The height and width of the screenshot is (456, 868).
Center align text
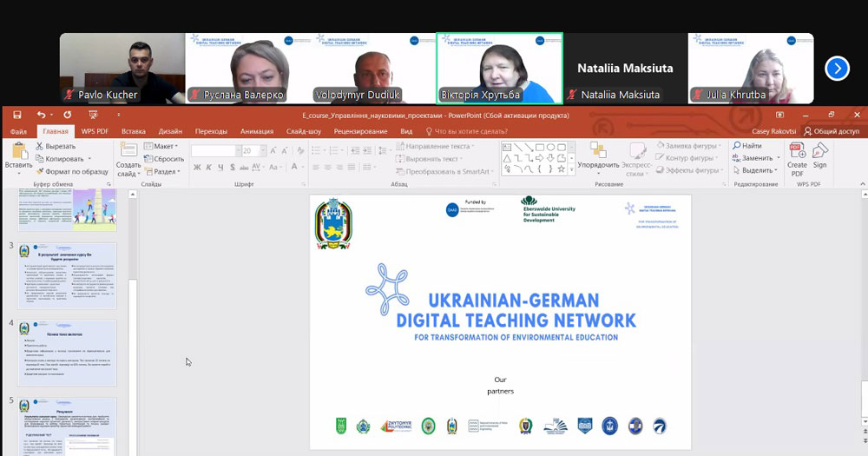point(328,167)
